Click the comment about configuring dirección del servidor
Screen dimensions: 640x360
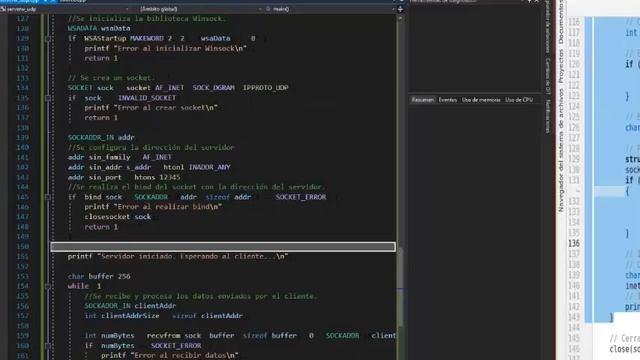coord(151,147)
